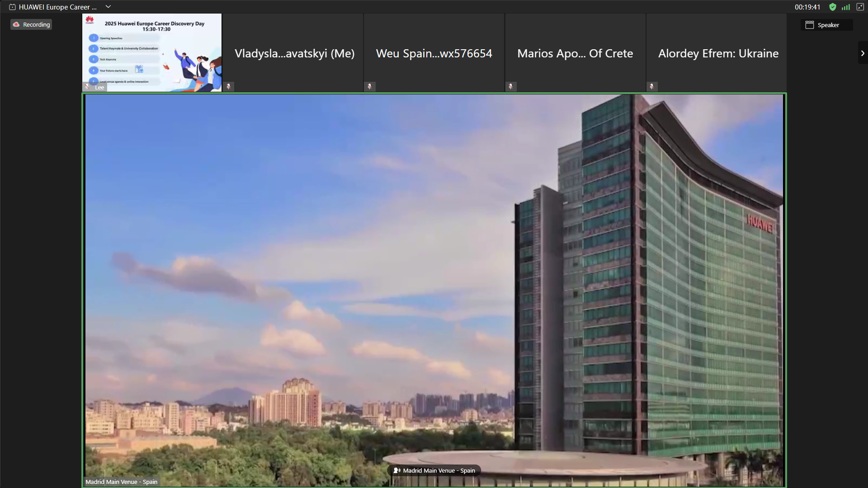Click muted mic icon on Alordey Efrem tile
The image size is (868, 488).
652,86
